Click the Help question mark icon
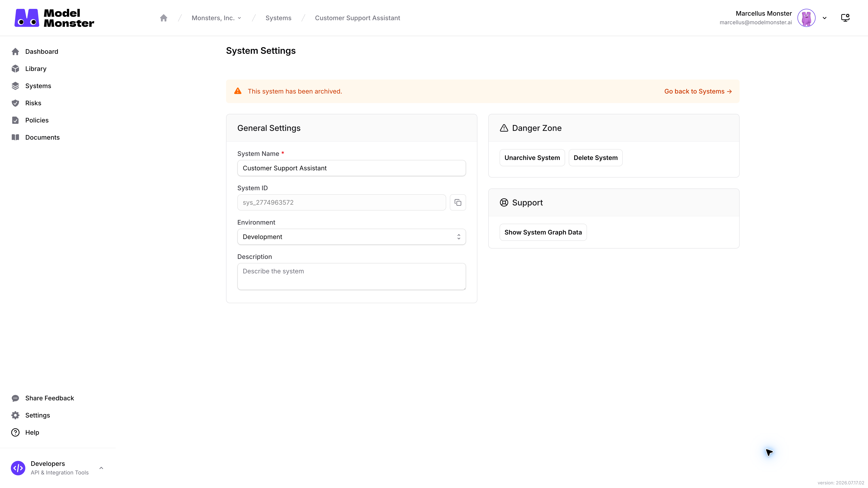 tap(15, 432)
